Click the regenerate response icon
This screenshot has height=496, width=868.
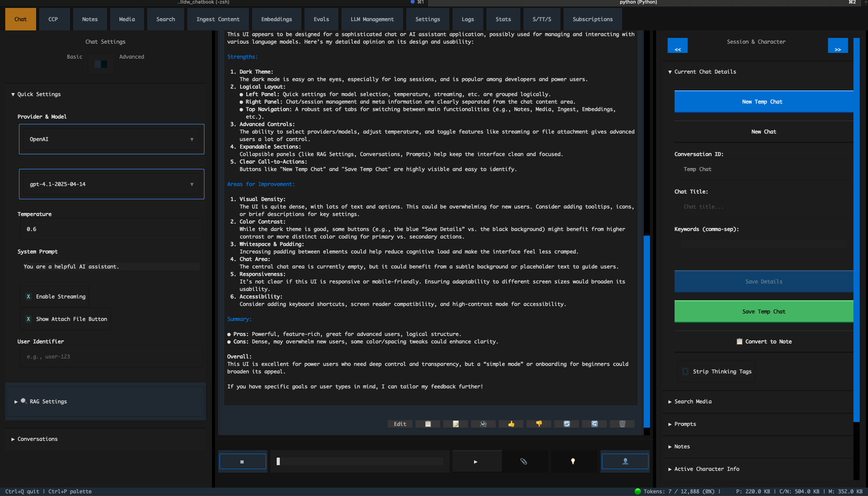tap(567, 424)
